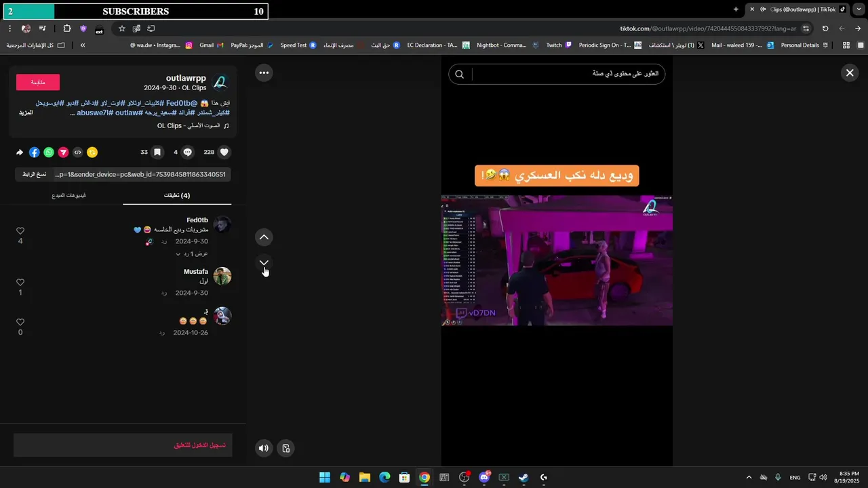Switch to the creator videos tab
This screenshot has height=488, width=868.
click(68, 195)
